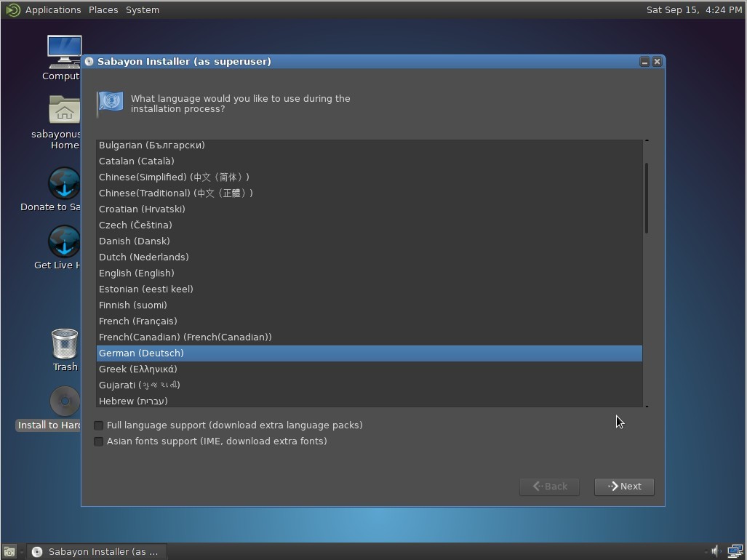The height and width of the screenshot is (560, 747).
Task: Click the show desktop icon in bottom panel
Action: tap(9, 551)
